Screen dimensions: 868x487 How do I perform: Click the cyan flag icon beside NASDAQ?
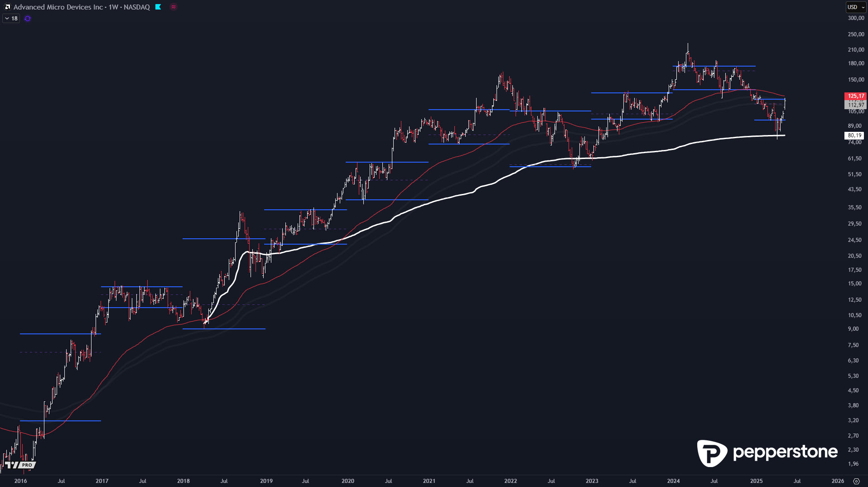click(x=158, y=7)
